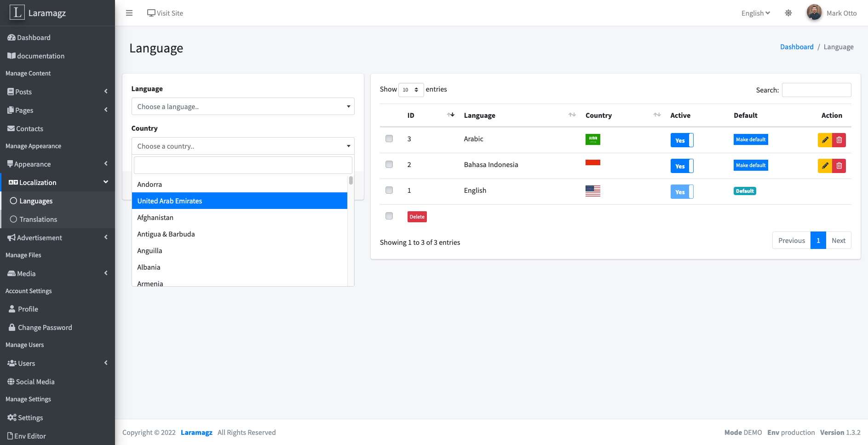The width and height of the screenshot is (868, 445).
Task: Click the Laramagz logo icon
Action: [x=17, y=12]
